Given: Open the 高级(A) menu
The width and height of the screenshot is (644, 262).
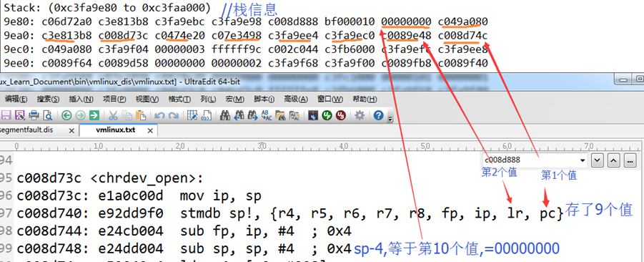Looking at the screenshot, I should pos(296,99).
